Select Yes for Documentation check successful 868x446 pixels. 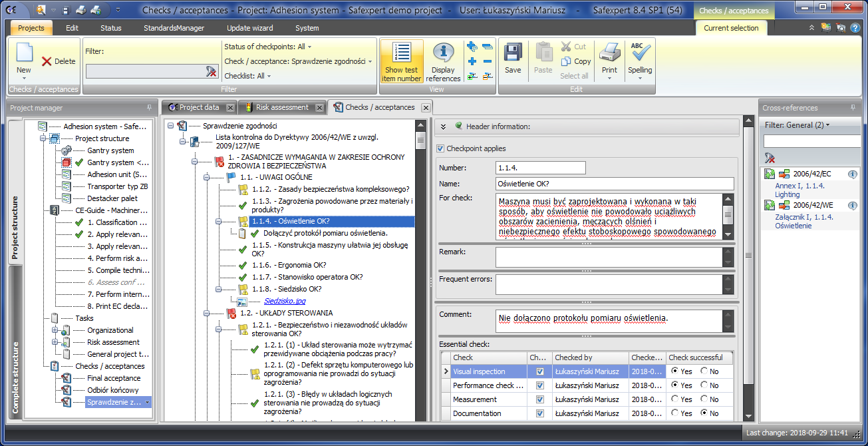coord(674,413)
